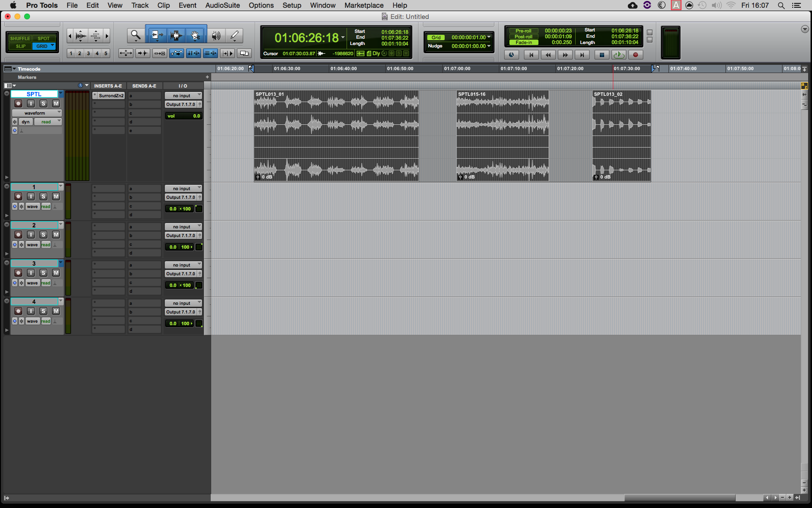The width and height of the screenshot is (812, 508).
Task: Go to End in transport
Action: pos(582,55)
